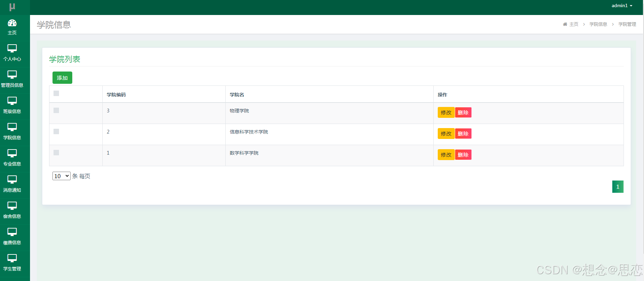Click the 主页 breadcrumb link
Viewport: 644px width, 281px height.
[x=574, y=24]
